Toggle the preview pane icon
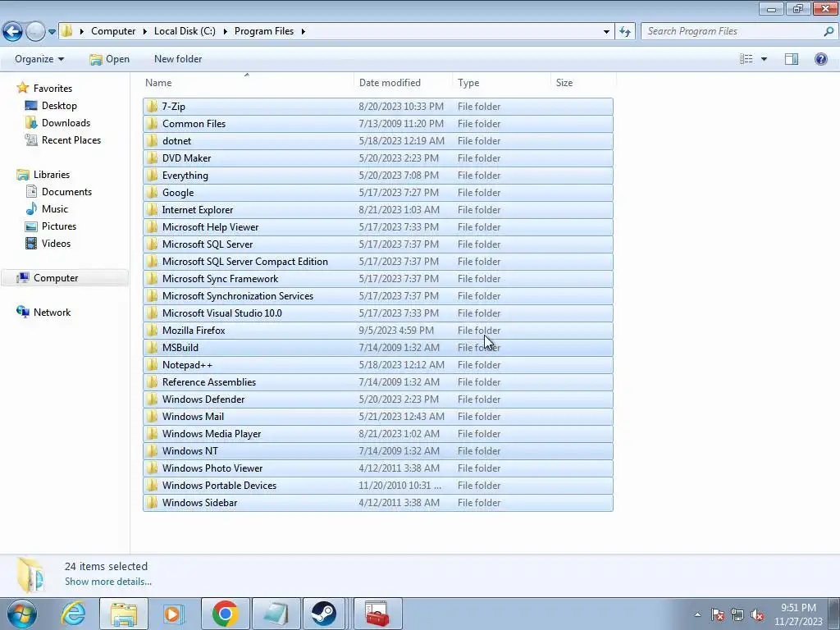This screenshot has width=840, height=630. tap(792, 59)
